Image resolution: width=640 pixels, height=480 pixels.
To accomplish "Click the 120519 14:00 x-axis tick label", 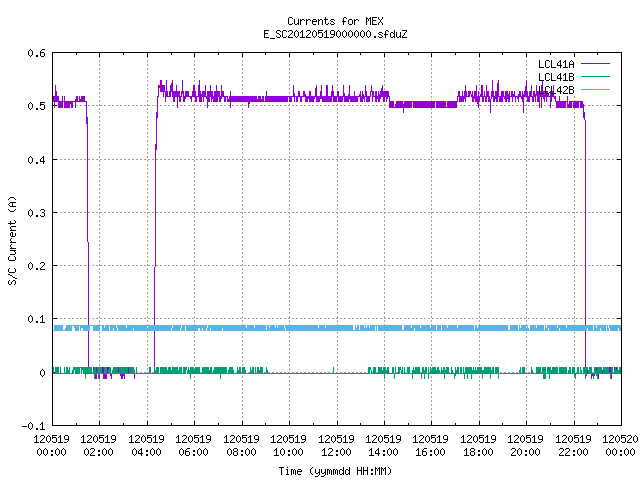I will point(384,445).
